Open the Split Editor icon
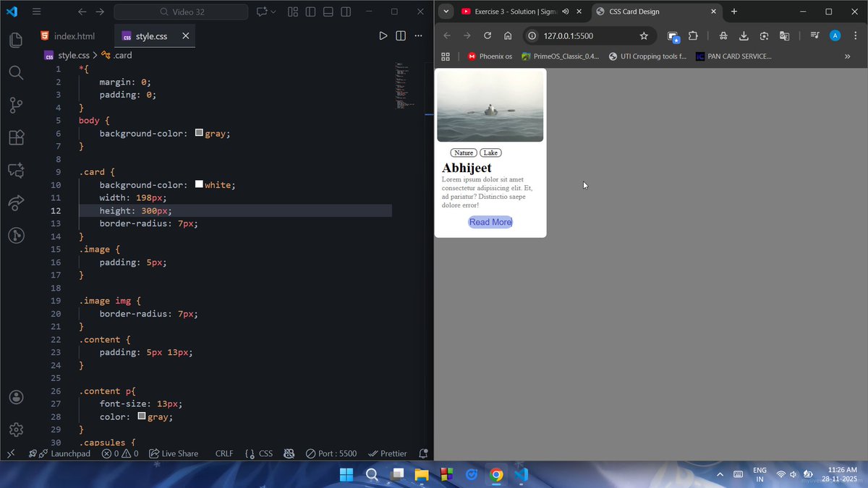Screen dimensions: 868x488 point(401,35)
